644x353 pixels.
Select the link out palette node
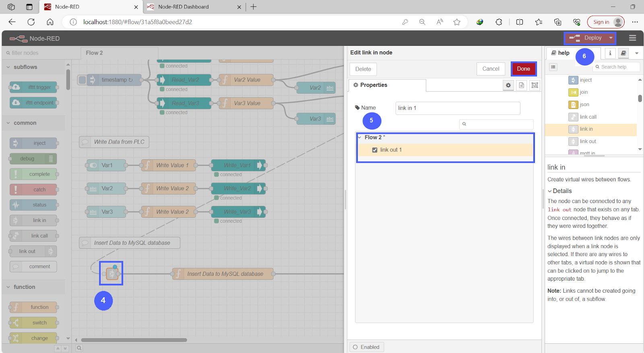tap(33, 251)
